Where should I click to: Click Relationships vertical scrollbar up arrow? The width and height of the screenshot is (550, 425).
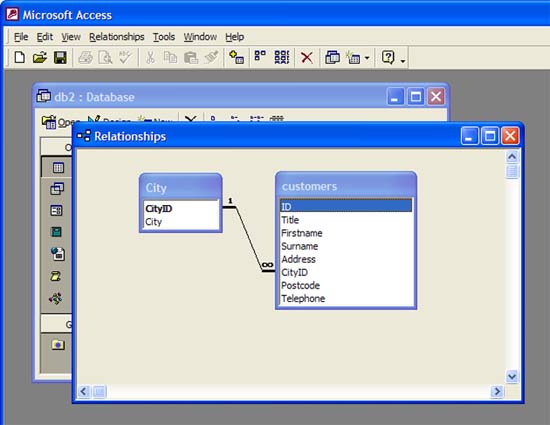[512, 156]
